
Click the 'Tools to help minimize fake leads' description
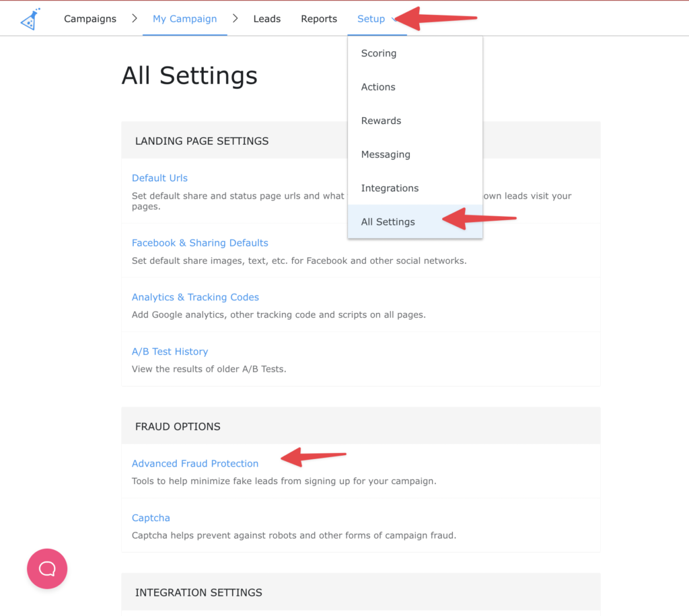pos(284,481)
